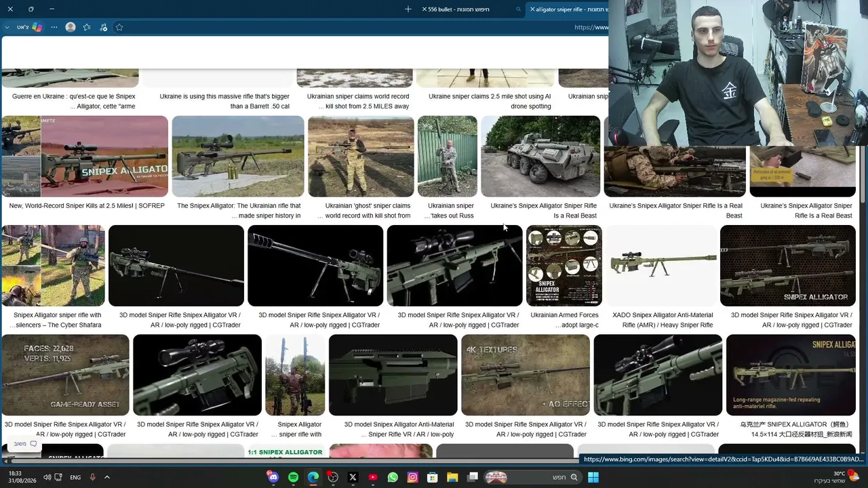868x488 pixels.
Task: Bookmark this page with the star icon
Action: [119, 27]
